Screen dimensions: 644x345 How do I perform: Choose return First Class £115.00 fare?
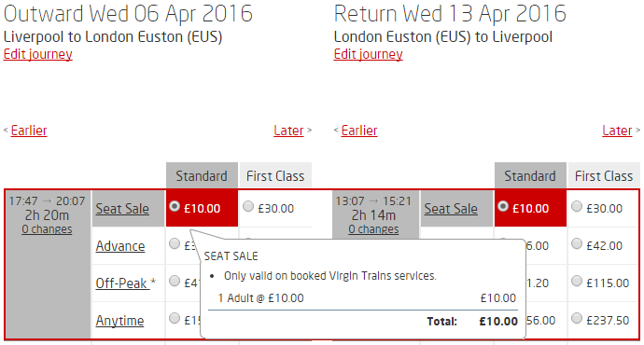coord(577,281)
